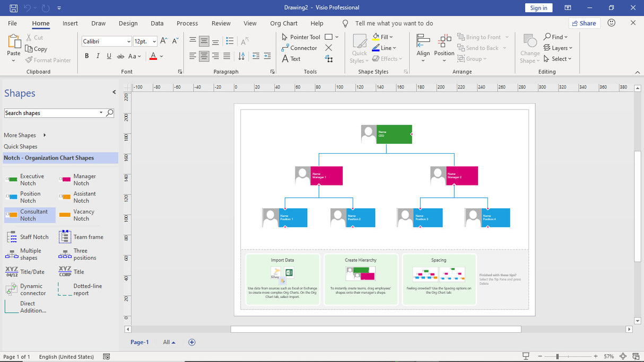The width and height of the screenshot is (644, 362).
Task: Open the Layers panel icon
Action: (558, 48)
